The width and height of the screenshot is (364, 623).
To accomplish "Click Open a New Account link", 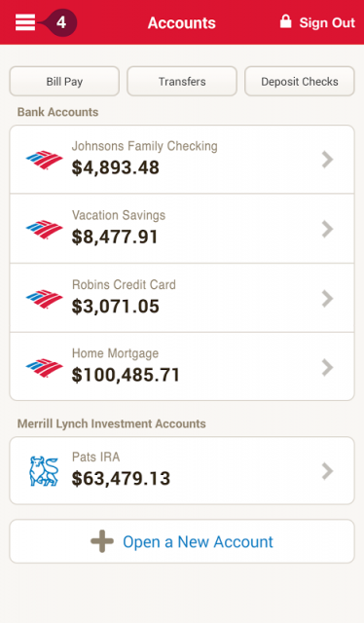I will pos(198,541).
